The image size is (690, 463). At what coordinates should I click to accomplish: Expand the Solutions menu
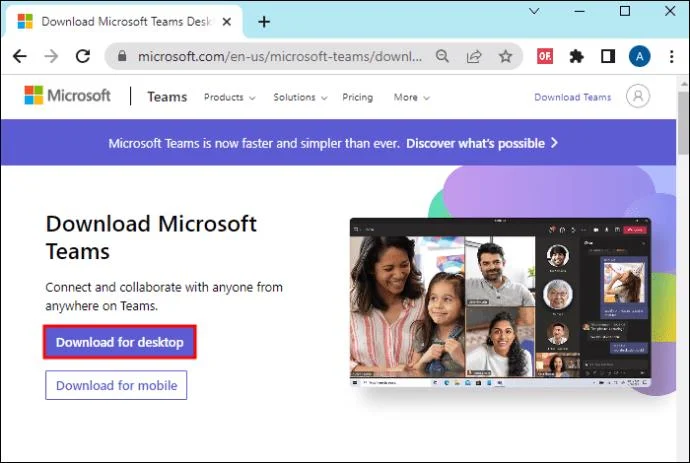pyautogui.click(x=300, y=97)
